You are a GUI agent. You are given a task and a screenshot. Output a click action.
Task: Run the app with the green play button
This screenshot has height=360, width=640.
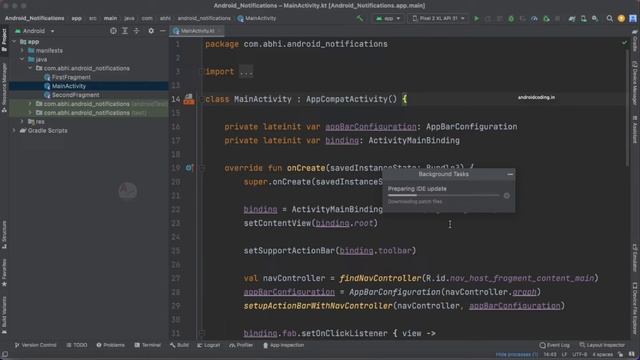click(476, 18)
